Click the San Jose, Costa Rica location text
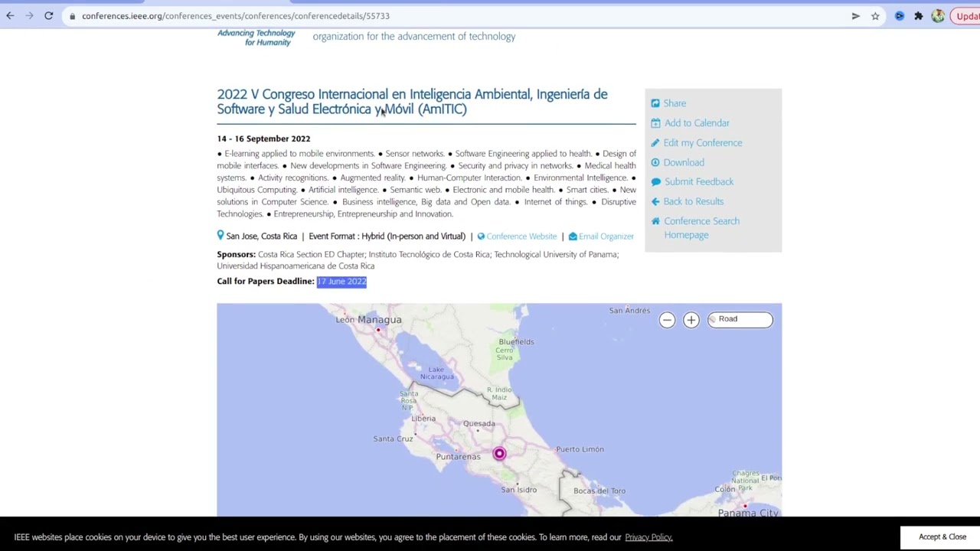This screenshot has height=551, width=980. point(261,236)
